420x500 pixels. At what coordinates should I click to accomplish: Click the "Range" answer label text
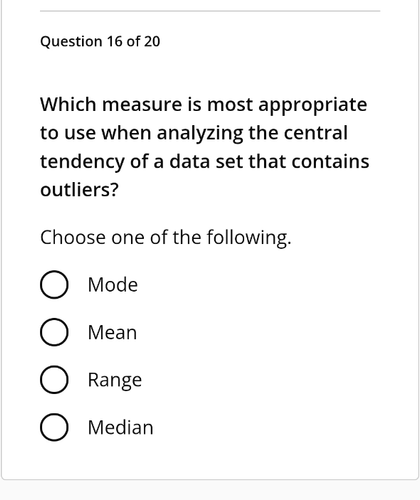pos(115,380)
